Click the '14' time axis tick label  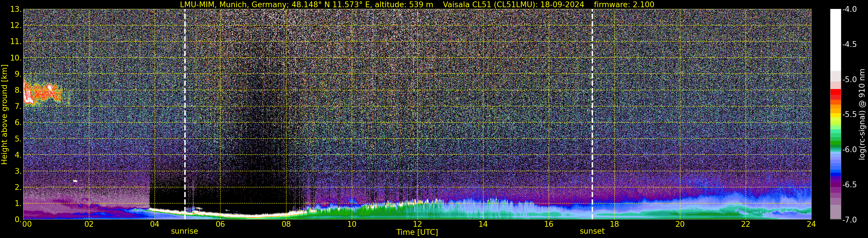click(483, 224)
